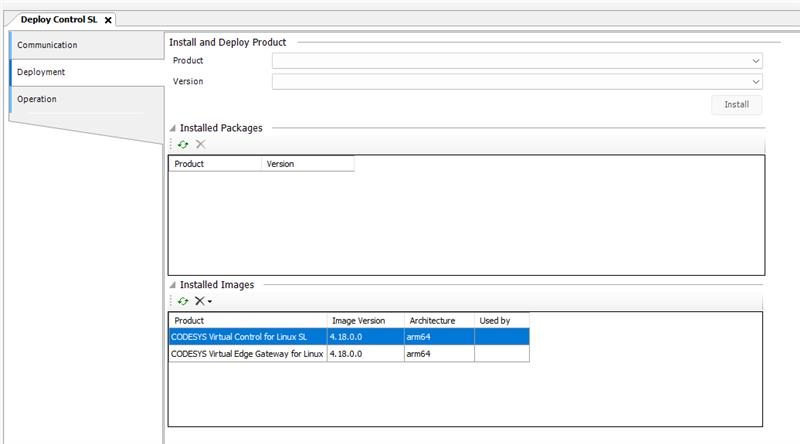Viewport: 800px width, 444px height.
Task: Refresh the Installed Packages list
Action: pos(183,145)
